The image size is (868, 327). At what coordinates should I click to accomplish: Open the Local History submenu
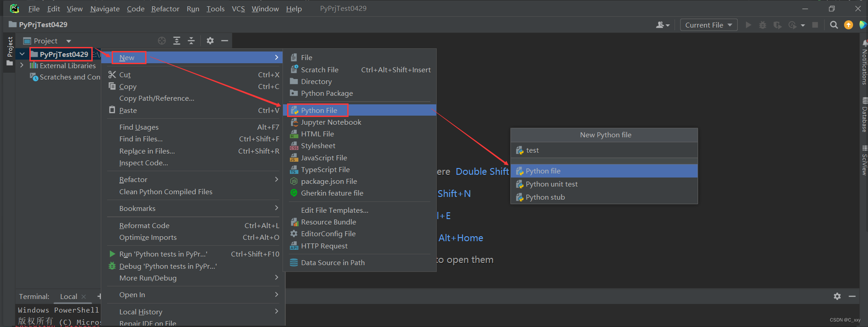[x=194, y=312]
